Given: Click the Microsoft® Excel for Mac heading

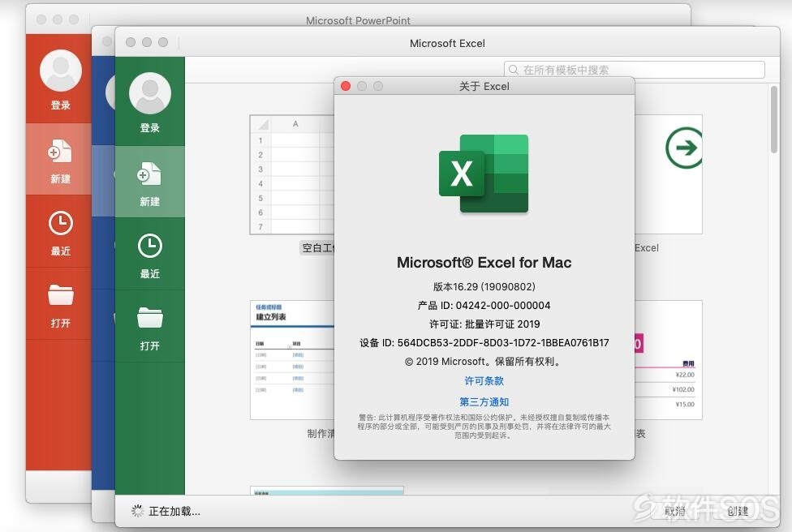Looking at the screenshot, I should click(x=484, y=263).
